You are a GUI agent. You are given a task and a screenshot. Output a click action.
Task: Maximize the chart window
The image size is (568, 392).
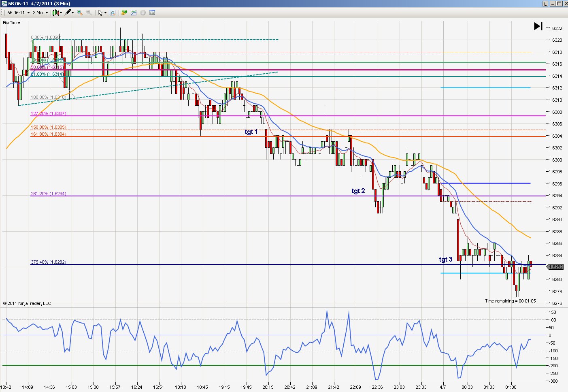tap(559, 4)
